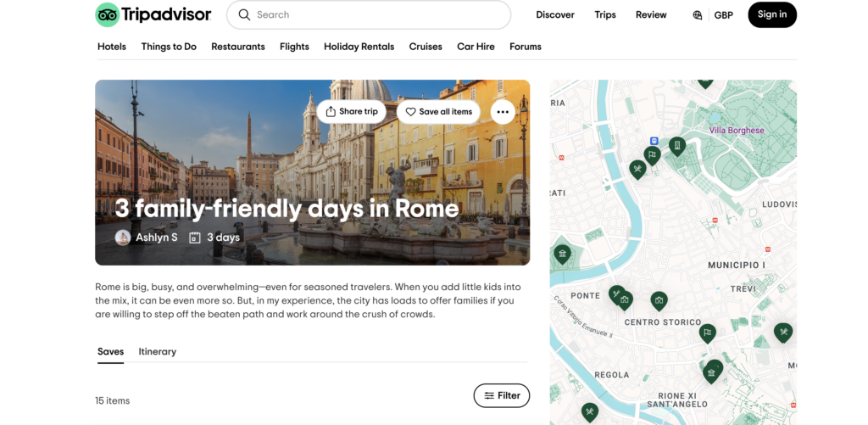Open GBP currency selector

tap(723, 15)
